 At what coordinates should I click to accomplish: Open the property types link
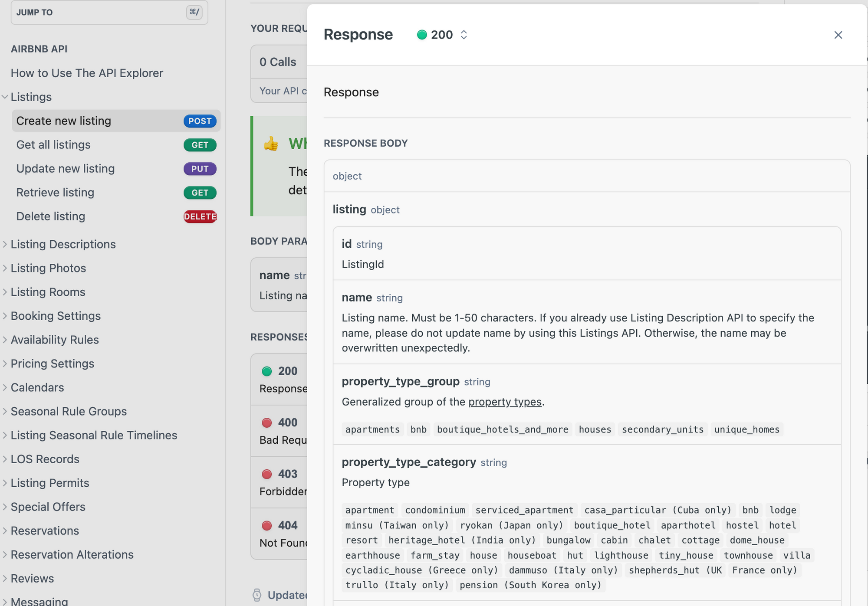(x=505, y=402)
